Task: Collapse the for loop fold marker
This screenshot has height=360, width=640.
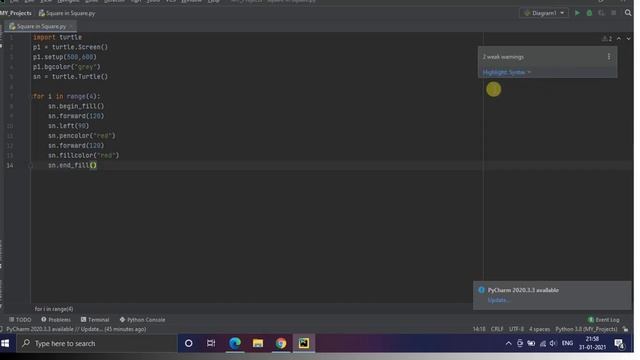Action: (x=31, y=96)
